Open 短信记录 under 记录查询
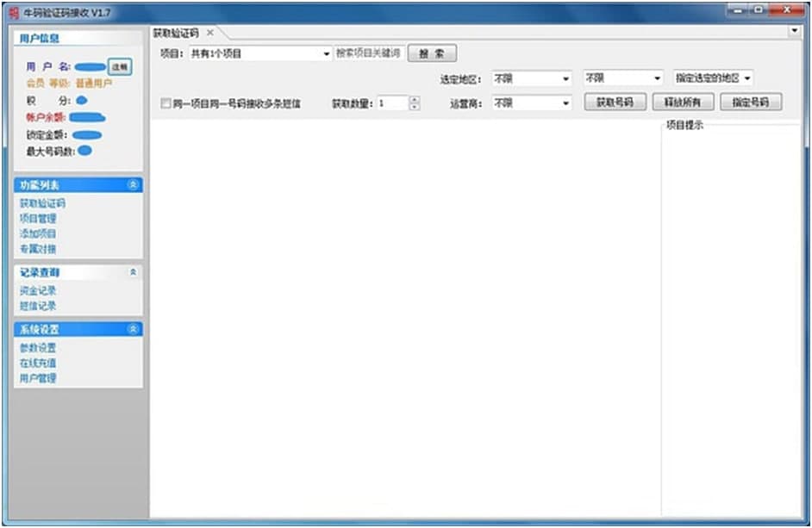The width and height of the screenshot is (812, 528). (38, 306)
